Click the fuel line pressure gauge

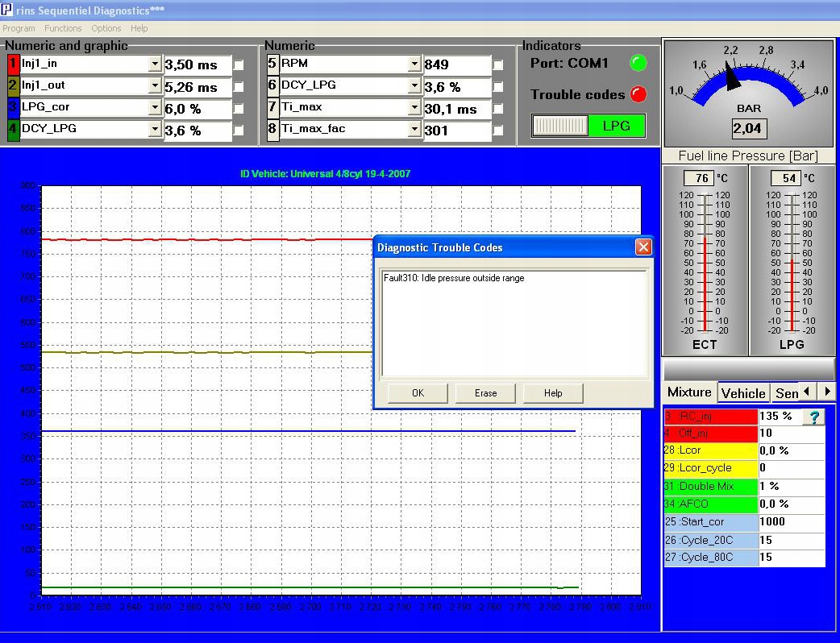(748, 92)
